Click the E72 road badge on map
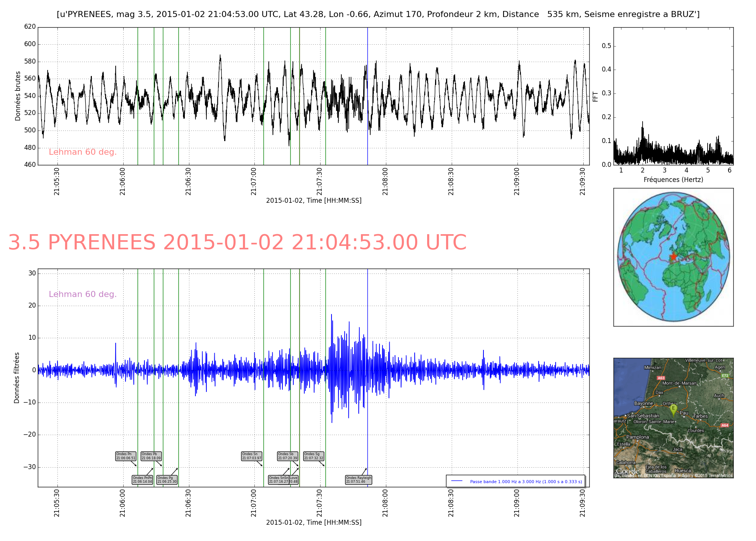The image size is (756, 541). [725, 376]
